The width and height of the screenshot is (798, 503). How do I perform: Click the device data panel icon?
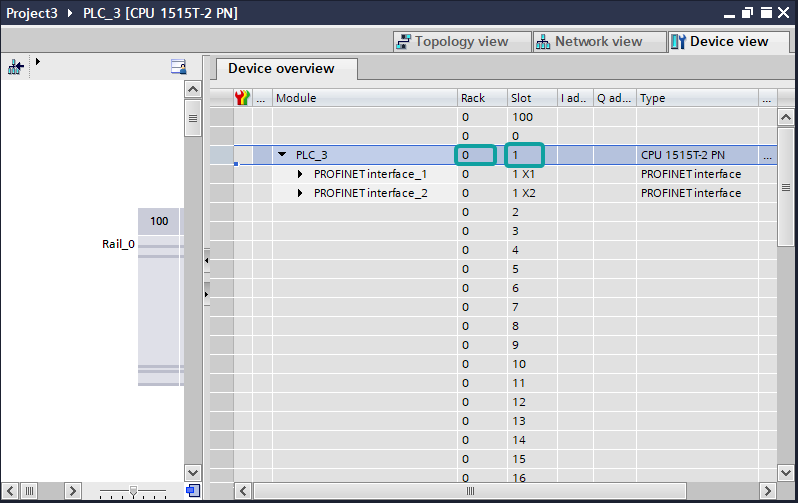[179, 66]
